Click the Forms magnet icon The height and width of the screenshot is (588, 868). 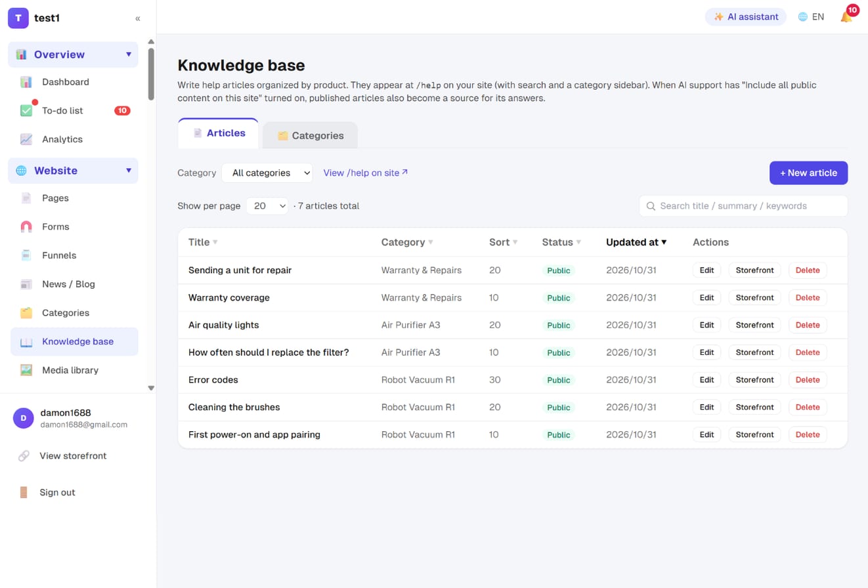tap(26, 226)
